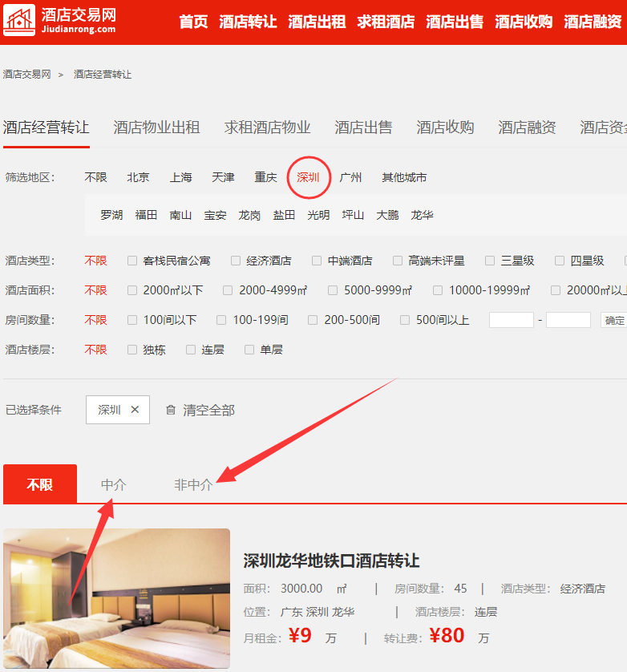Tick the 三星级 checkbox

[x=490, y=261]
